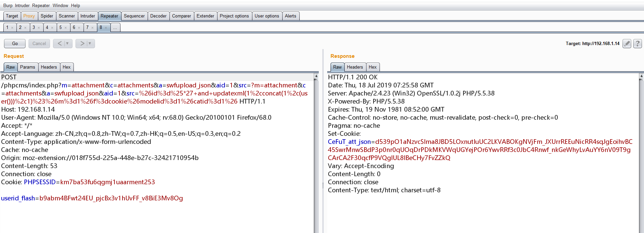Viewport: 644px width, 233px height.
Task: Close Repeater tab 8 with its x
Action: click(x=106, y=28)
